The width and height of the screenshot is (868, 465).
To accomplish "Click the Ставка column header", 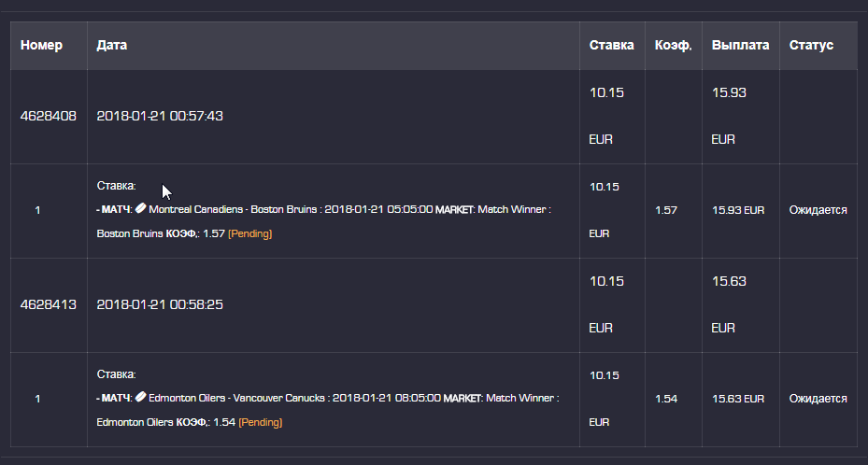I will coord(611,45).
